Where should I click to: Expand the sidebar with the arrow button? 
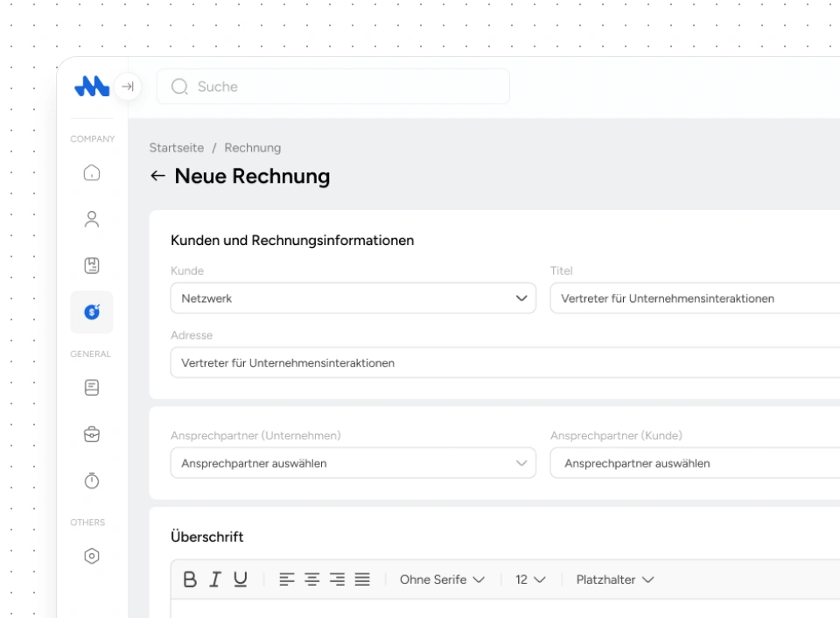(128, 87)
